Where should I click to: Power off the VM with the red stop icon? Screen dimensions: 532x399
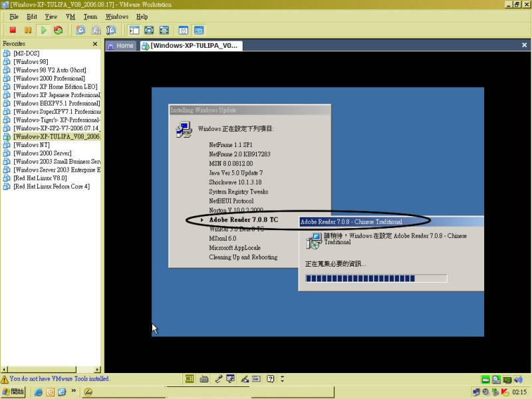13,30
